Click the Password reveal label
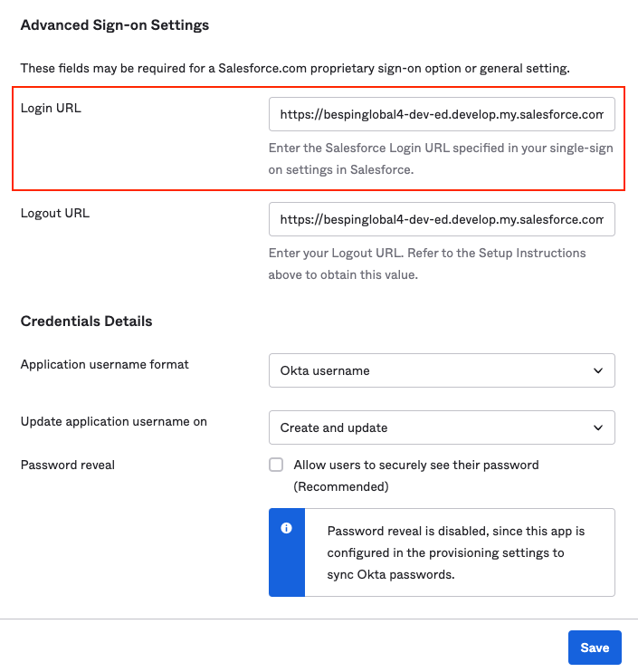 (68, 465)
